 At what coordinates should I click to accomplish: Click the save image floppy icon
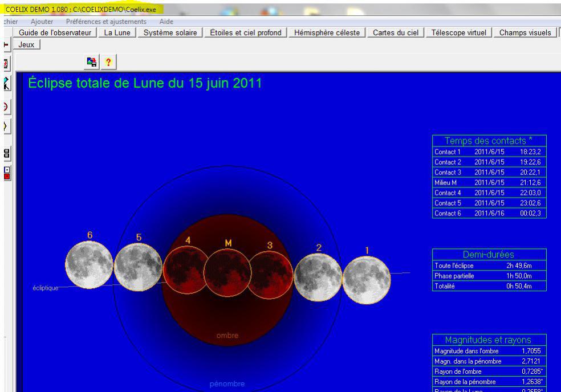(x=92, y=62)
